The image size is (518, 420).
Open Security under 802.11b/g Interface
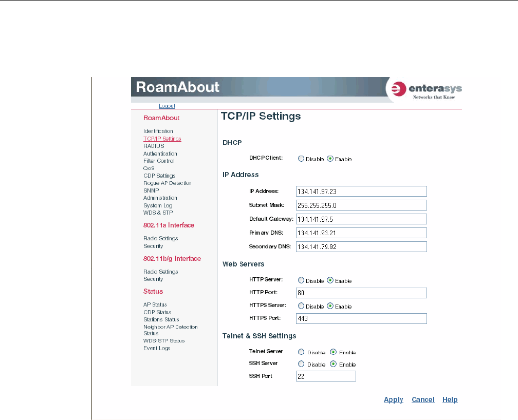153,279
